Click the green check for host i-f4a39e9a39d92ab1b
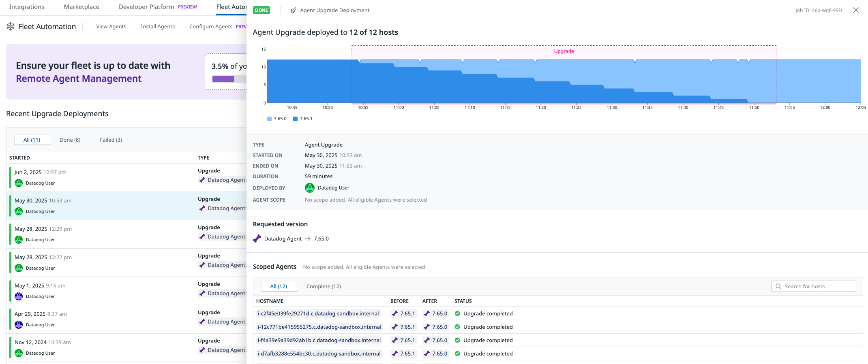 pos(457,340)
